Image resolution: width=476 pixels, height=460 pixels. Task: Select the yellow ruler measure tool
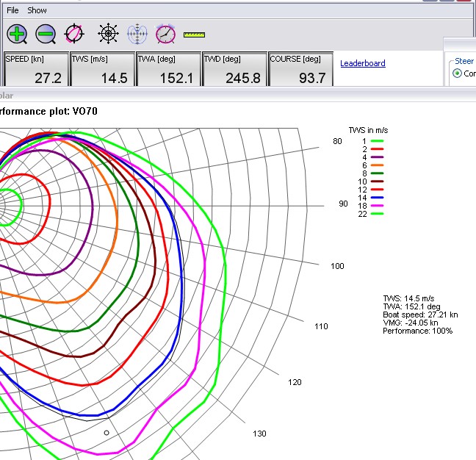[x=194, y=35]
